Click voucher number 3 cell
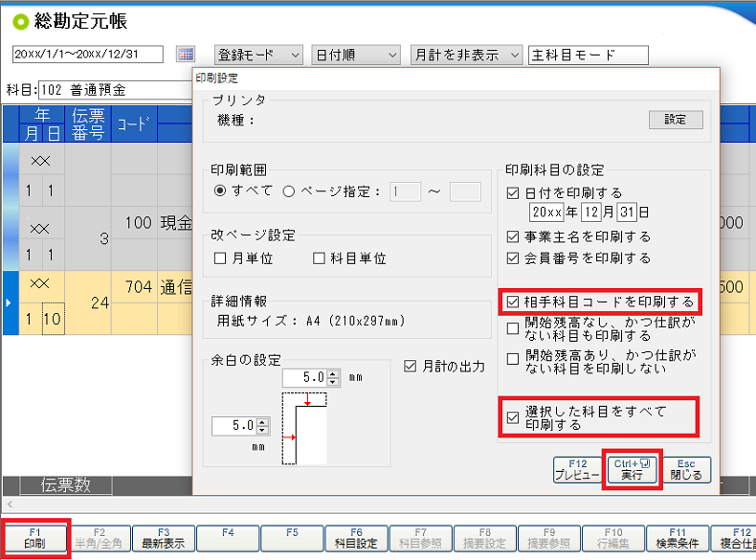The image size is (756, 560). tap(89, 238)
